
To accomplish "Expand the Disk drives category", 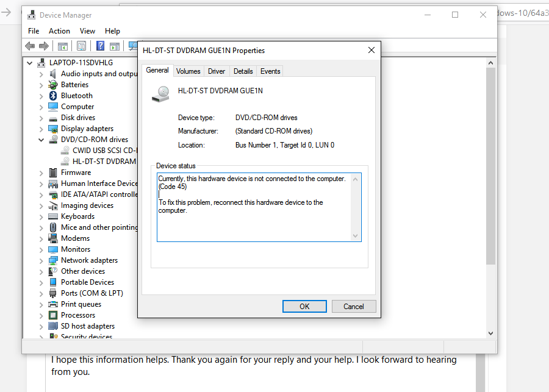I will pyautogui.click(x=41, y=118).
